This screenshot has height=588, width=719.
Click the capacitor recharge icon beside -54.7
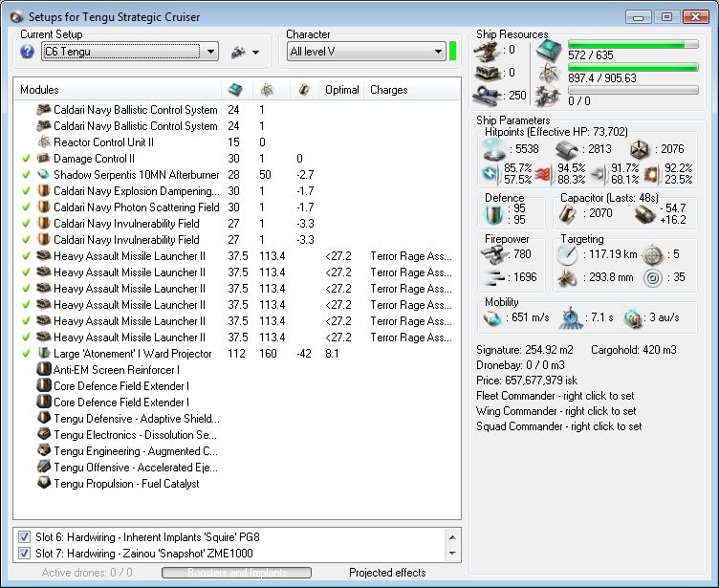pos(645,214)
